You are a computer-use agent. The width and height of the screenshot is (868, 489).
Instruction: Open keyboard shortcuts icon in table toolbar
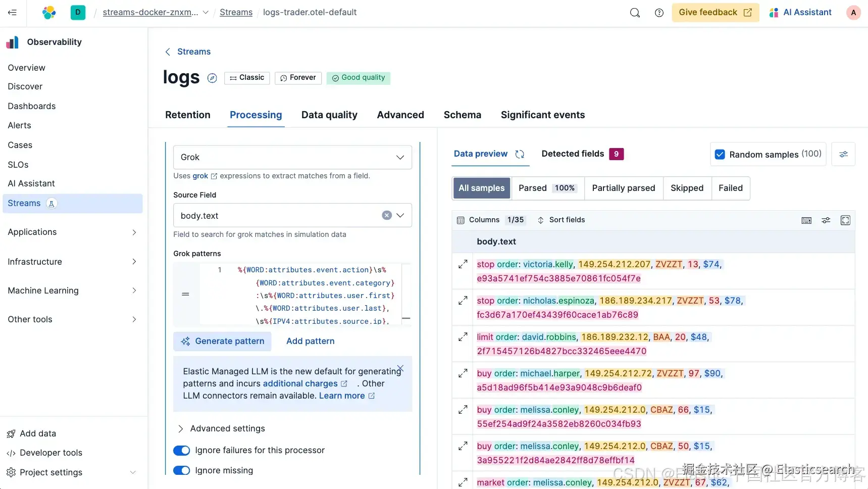806,220
